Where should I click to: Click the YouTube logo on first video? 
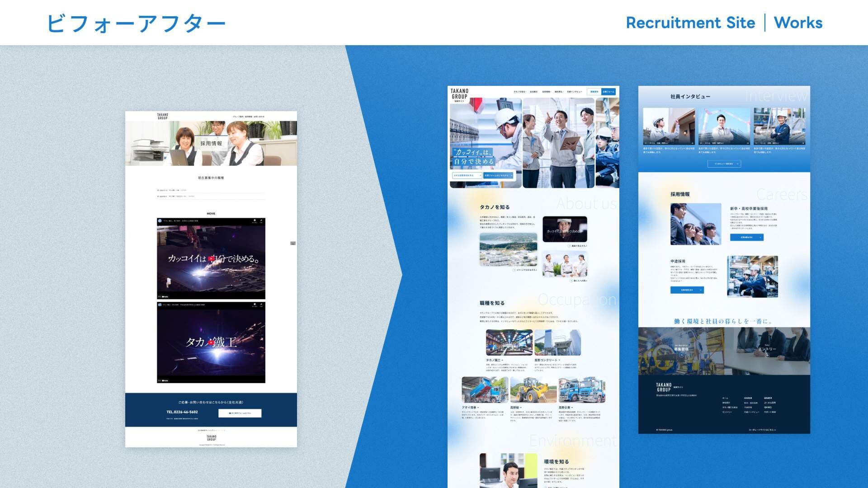click(x=165, y=296)
